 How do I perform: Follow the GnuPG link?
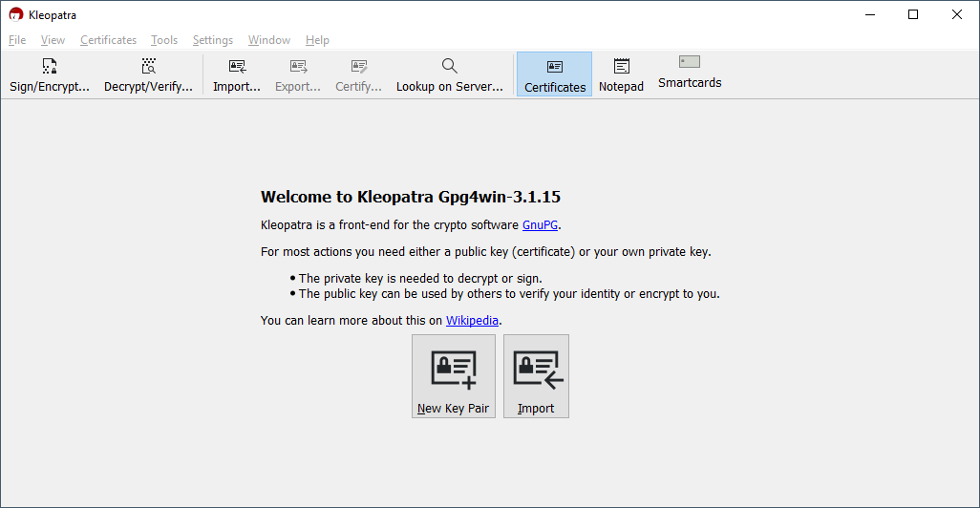[540, 225]
